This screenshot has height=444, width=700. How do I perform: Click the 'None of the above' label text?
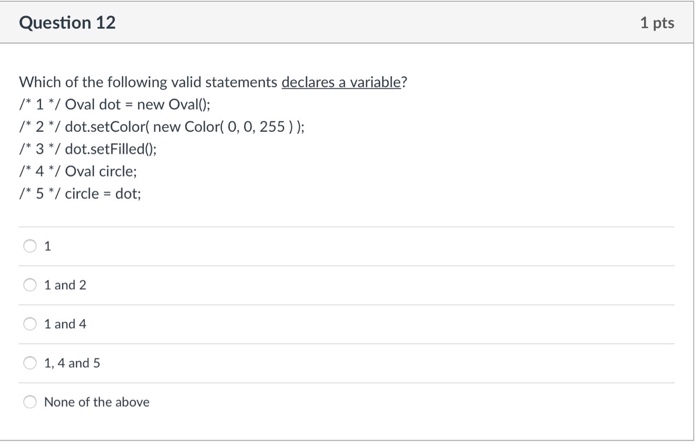[97, 402]
